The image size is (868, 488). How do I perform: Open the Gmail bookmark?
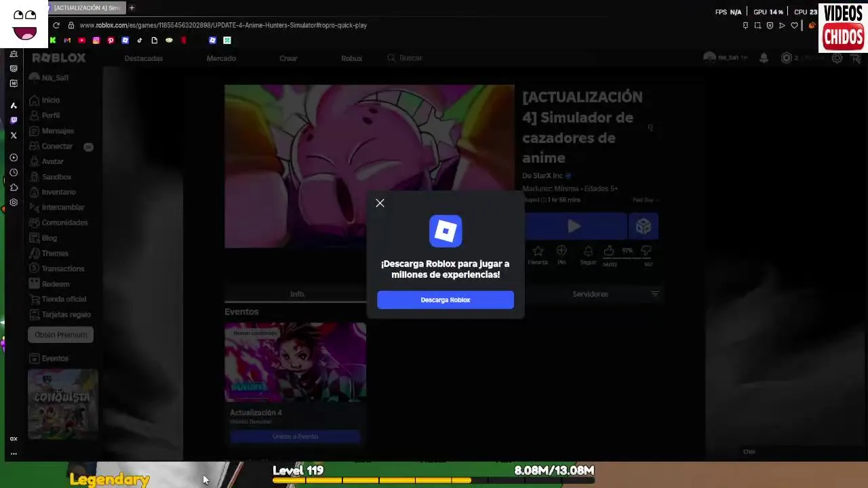click(x=67, y=40)
